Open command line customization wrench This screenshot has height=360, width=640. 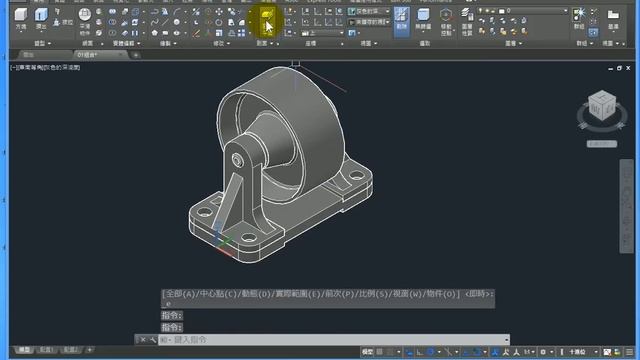152,340
